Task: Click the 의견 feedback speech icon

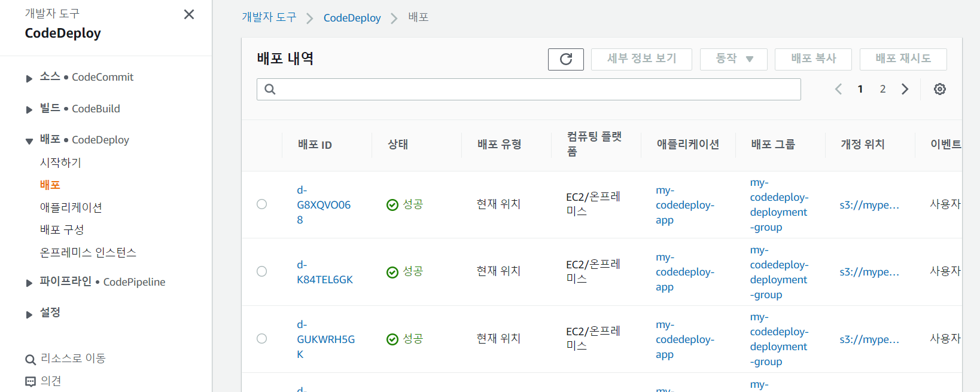Action: coord(31,382)
